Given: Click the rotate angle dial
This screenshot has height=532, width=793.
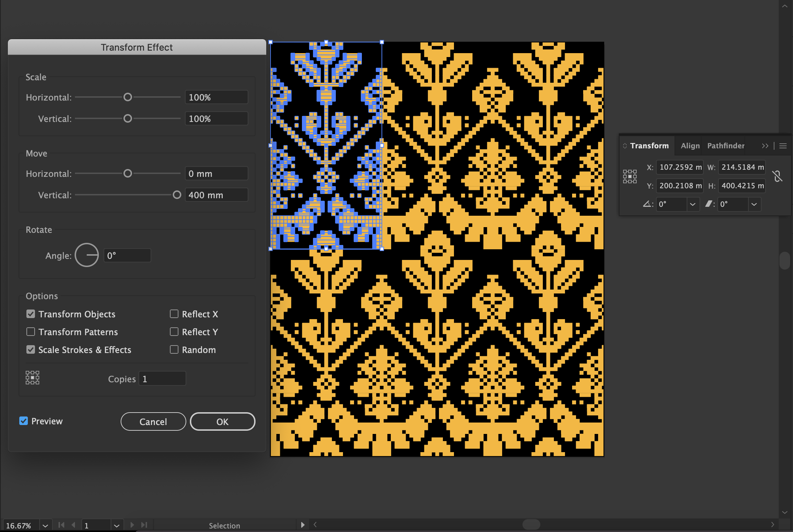Looking at the screenshot, I should tap(87, 255).
